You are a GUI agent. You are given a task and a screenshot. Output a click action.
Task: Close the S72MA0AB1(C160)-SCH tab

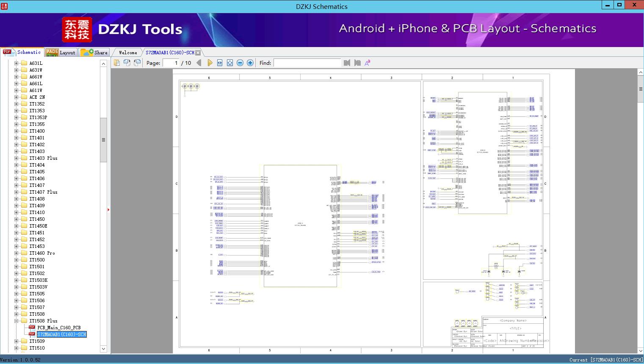tap(198, 53)
